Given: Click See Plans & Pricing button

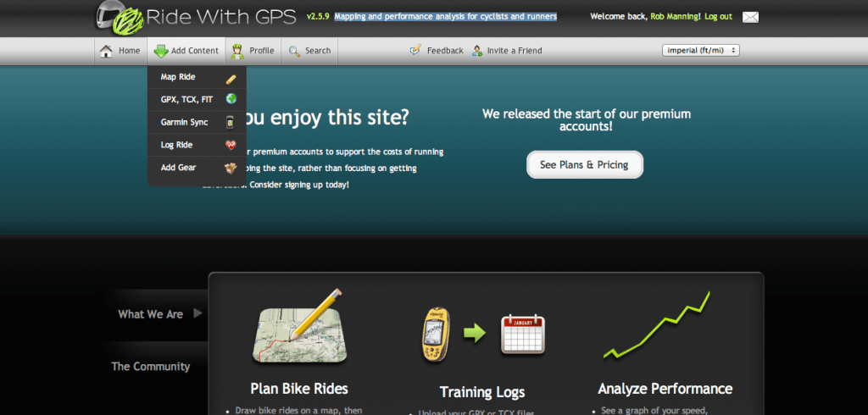Looking at the screenshot, I should [585, 164].
